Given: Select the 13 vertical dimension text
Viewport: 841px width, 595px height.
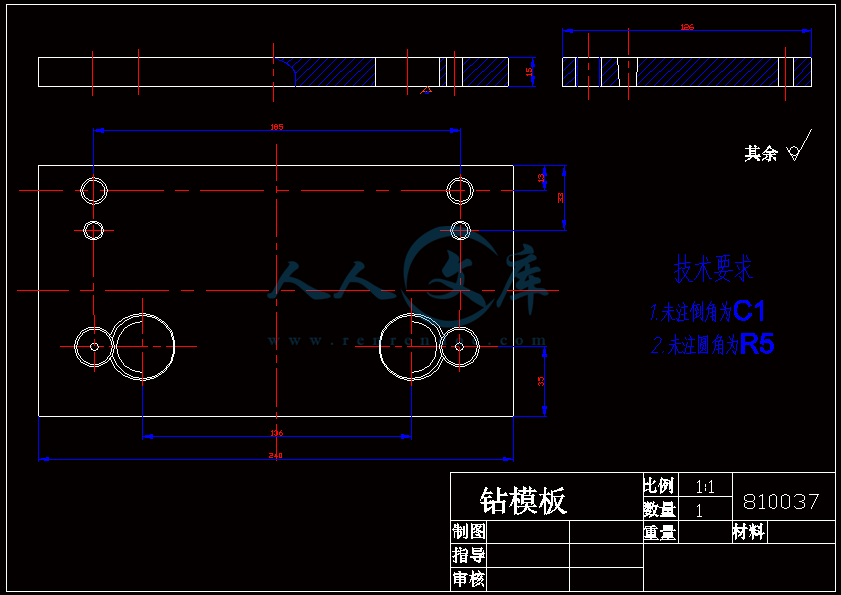Looking at the screenshot, I should (x=542, y=177).
